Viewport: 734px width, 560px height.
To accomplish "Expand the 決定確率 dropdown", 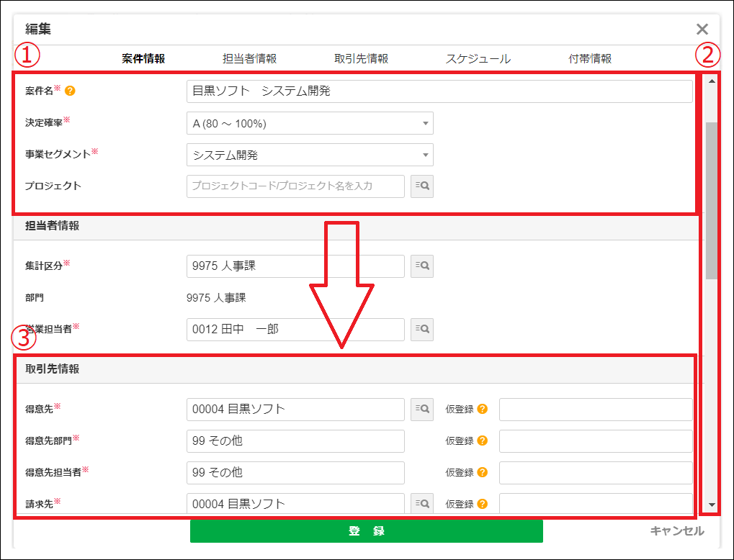I will [310, 123].
